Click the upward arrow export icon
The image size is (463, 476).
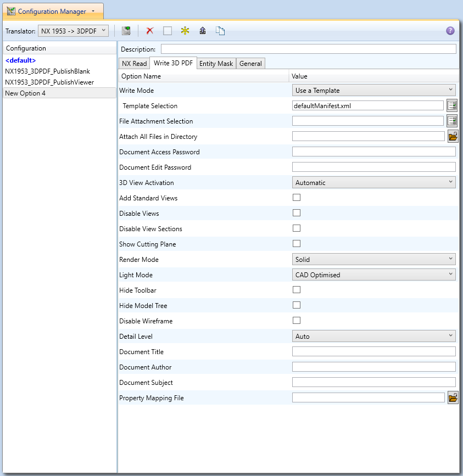(203, 31)
